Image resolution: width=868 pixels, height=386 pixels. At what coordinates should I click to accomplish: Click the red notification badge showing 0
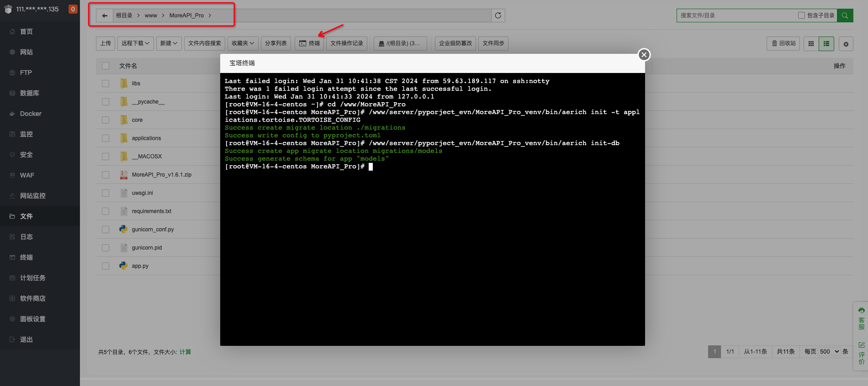click(x=73, y=9)
